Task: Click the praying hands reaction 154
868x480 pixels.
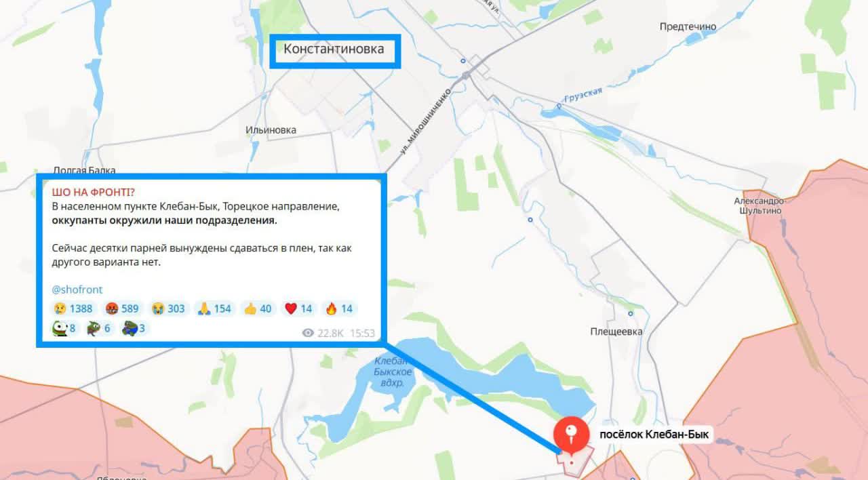Action: coord(214,308)
